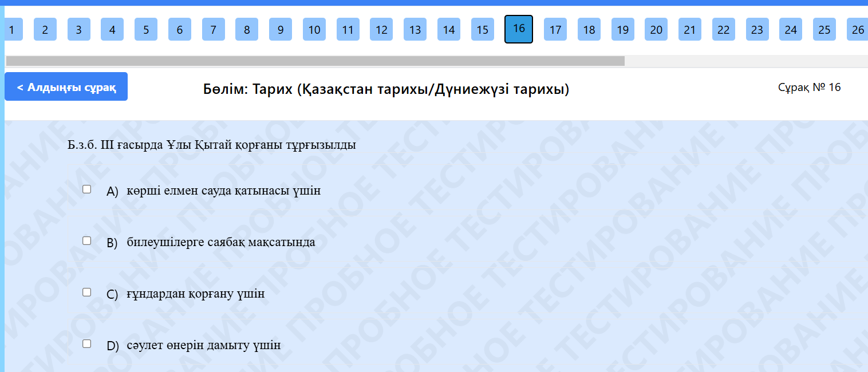Click the question text about Ұлы Қытай қорғаны
The height and width of the screenshot is (372, 868).
click(212, 145)
